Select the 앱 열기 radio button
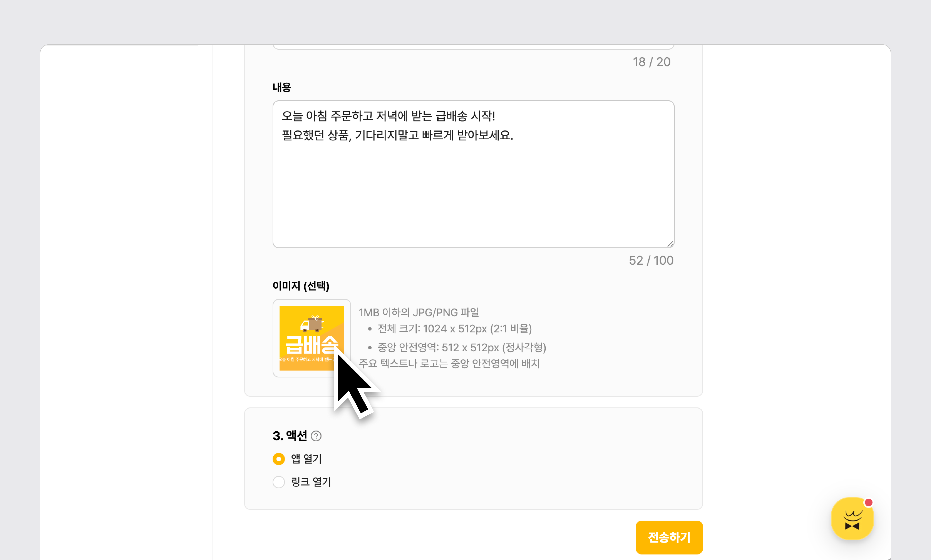This screenshot has width=931, height=560. coord(279,459)
